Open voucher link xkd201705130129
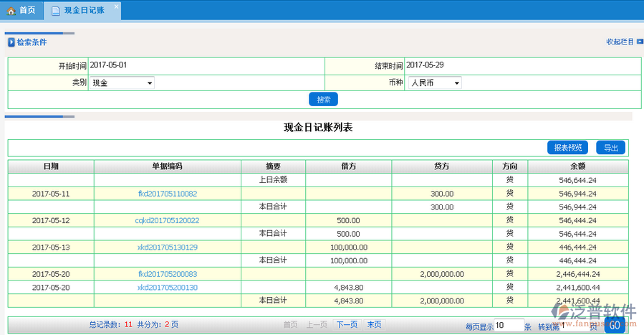The image size is (644, 335). (168, 247)
